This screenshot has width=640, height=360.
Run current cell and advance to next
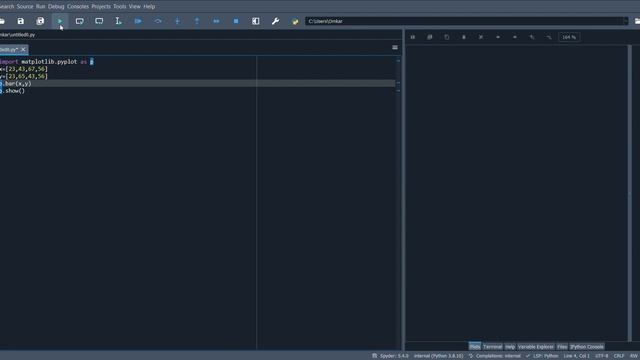tap(99, 21)
